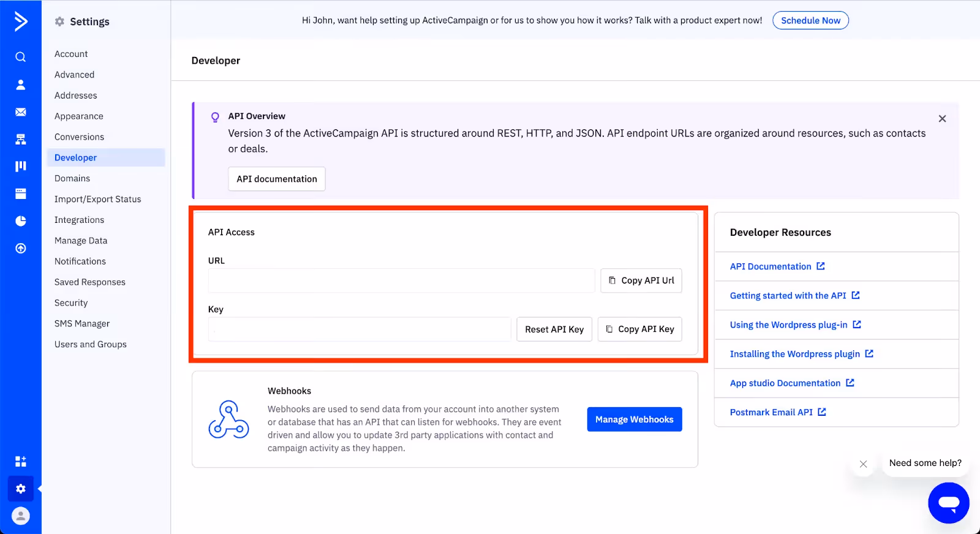Image resolution: width=980 pixels, height=534 pixels.
Task: Open Postmark Email API link
Action: [771, 412]
